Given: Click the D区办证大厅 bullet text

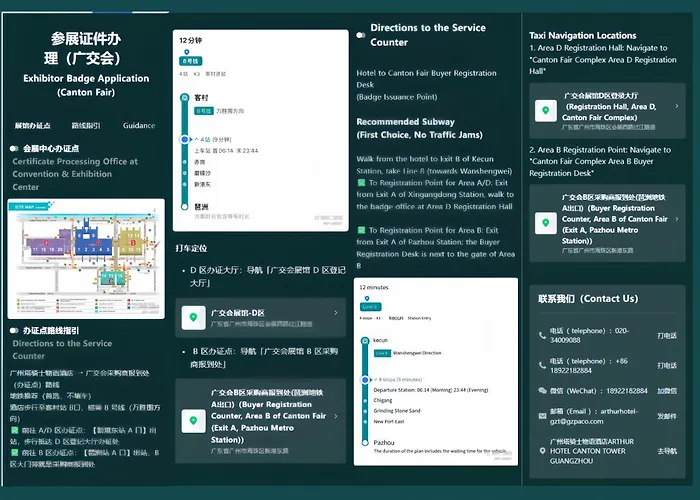Looking at the screenshot, I should coord(267,276).
